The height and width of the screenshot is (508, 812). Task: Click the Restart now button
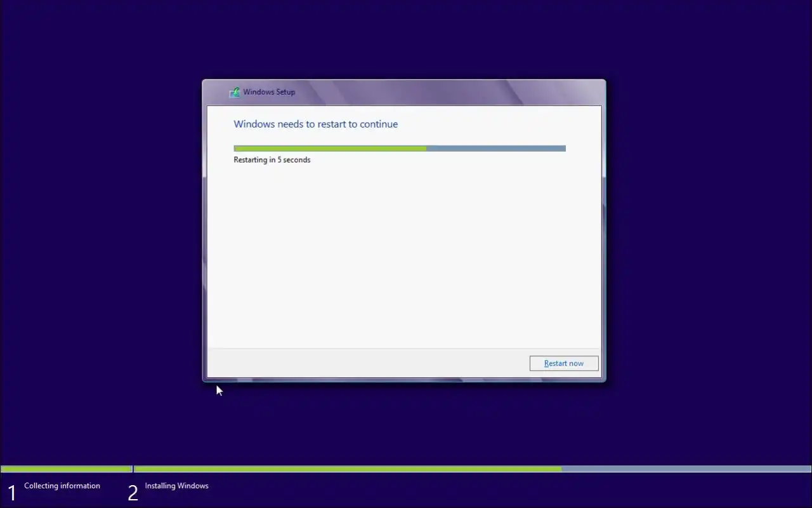[x=564, y=363]
